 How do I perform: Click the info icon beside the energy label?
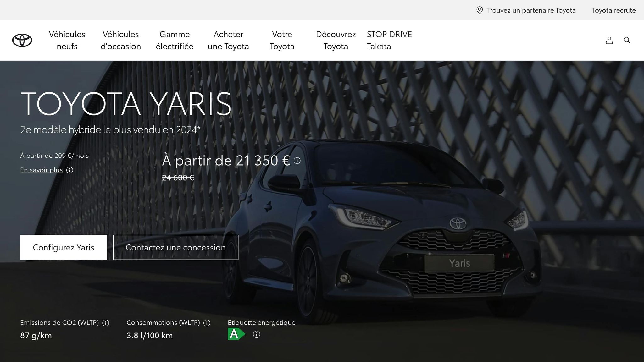[x=257, y=334]
